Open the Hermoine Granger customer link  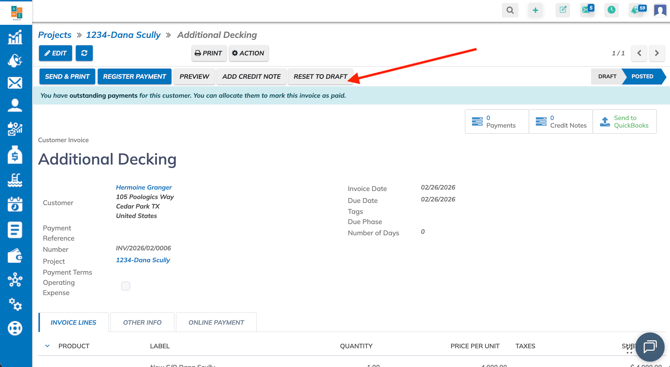click(x=144, y=187)
